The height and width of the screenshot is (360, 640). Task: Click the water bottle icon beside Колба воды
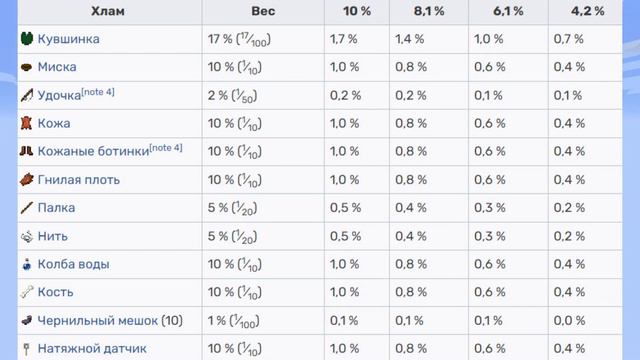(27, 264)
